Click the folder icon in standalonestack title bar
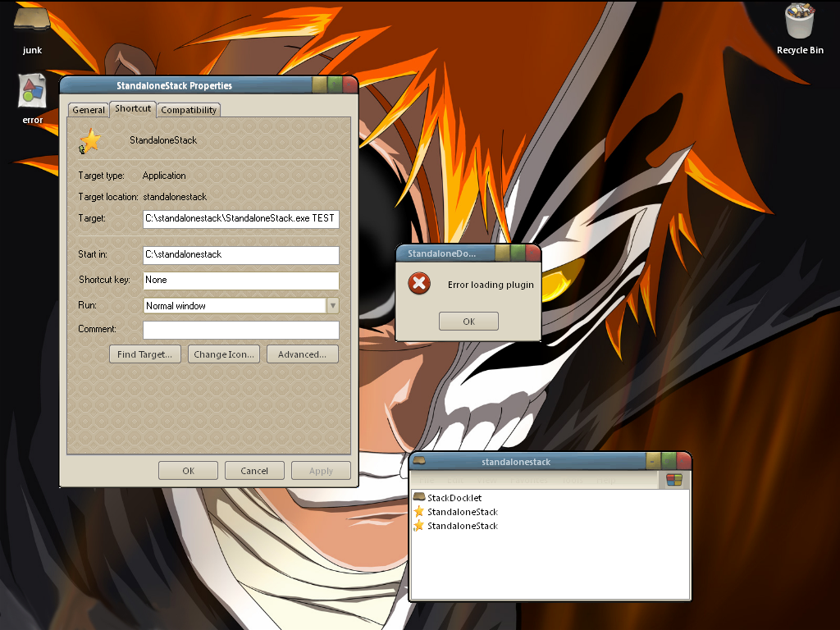 pyautogui.click(x=419, y=461)
